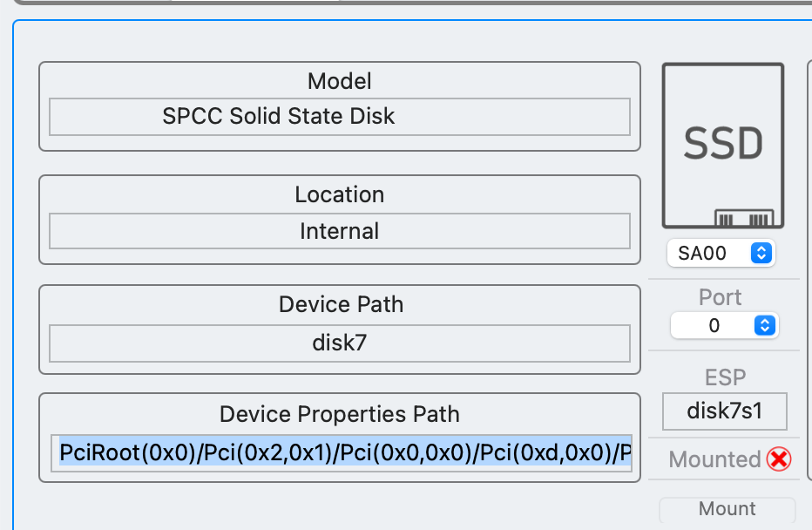Click the Device Path field showing disk7

[340, 343]
